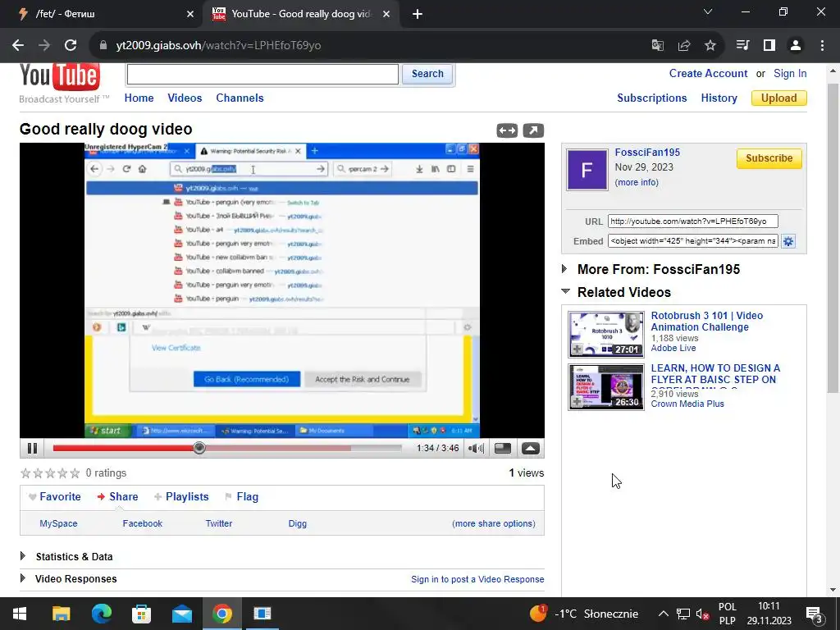Image resolution: width=840 pixels, height=630 pixels.
Task: Click the FossciFan195 purple avatar
Action: point(587,170)
